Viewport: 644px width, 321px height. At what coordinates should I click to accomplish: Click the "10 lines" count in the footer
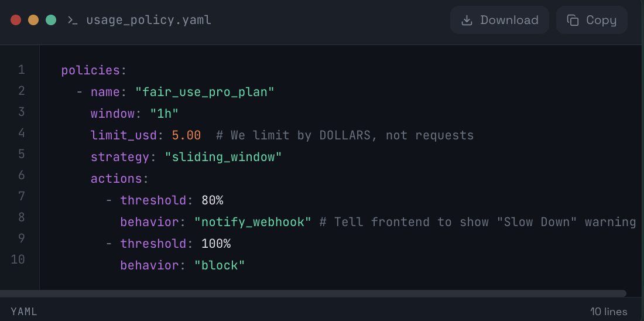(x=609, y=312)
